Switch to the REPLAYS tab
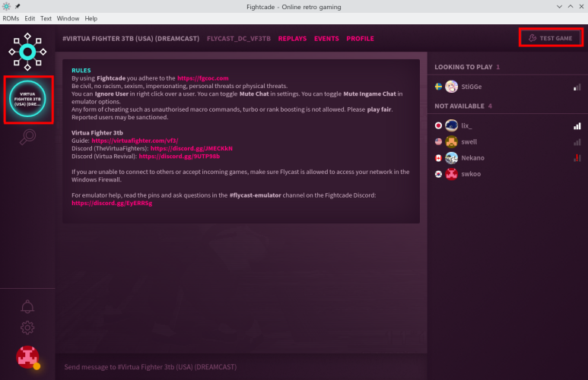Screen dimensions: 588x380 (x=292, y=39)
